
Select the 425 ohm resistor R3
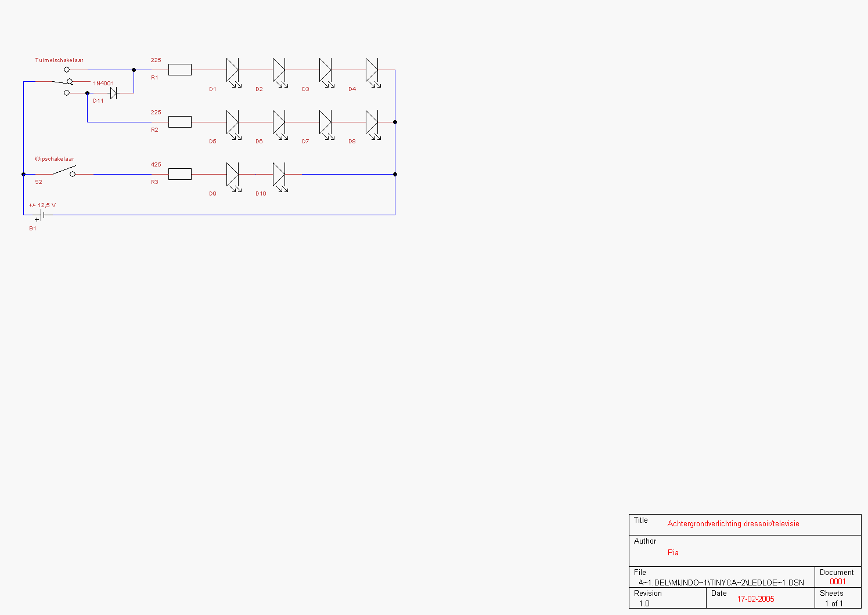pos(179,174)
